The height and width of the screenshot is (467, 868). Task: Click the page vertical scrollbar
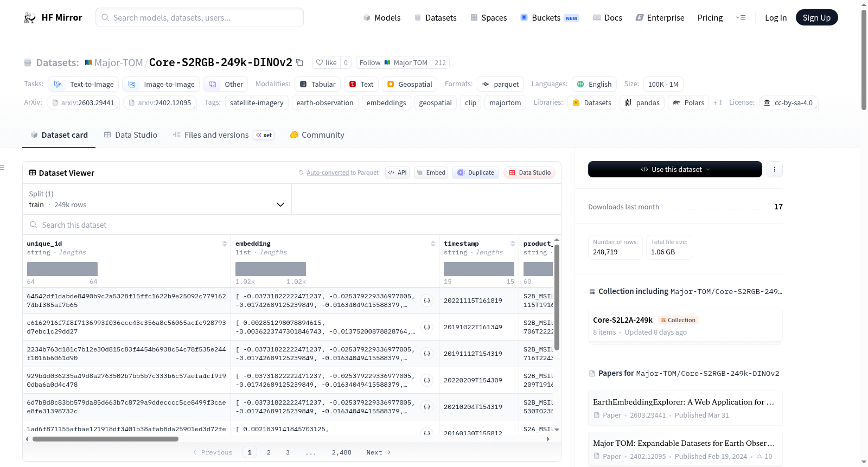pyautogui.click(x=864, y=60)
